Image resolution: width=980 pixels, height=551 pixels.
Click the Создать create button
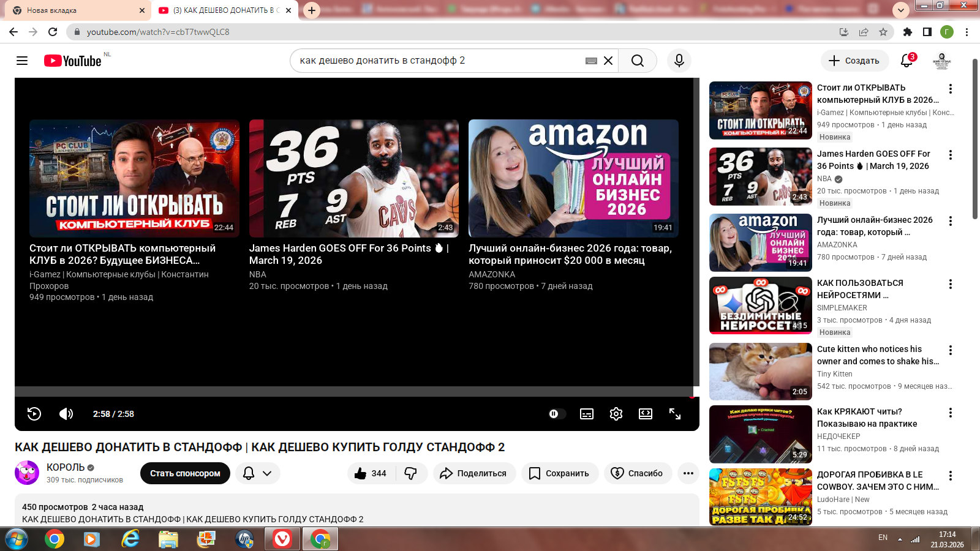854,61
